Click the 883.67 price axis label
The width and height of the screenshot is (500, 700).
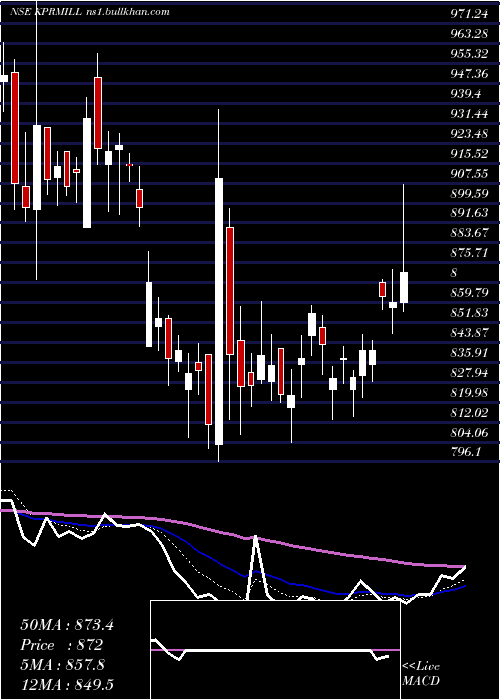tap(469, 233)
